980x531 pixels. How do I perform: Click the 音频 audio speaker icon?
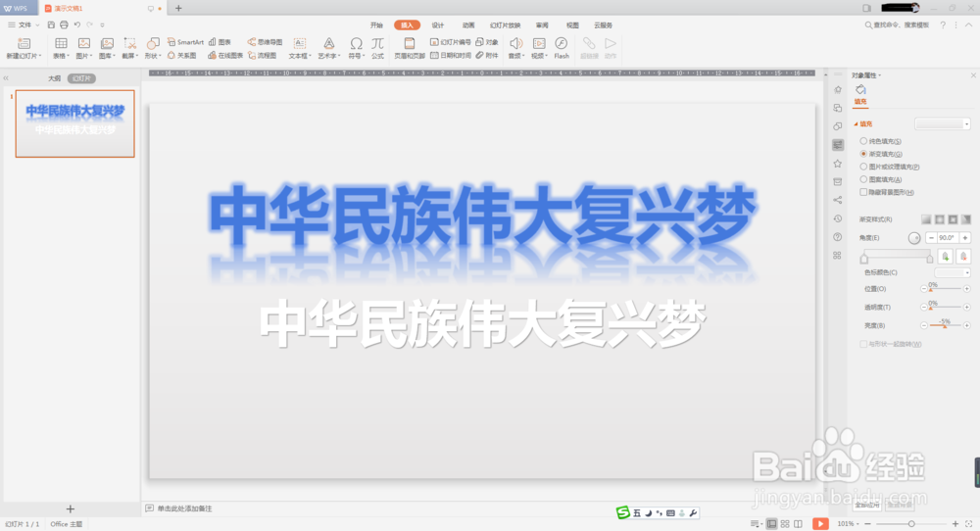coord(515,43)
